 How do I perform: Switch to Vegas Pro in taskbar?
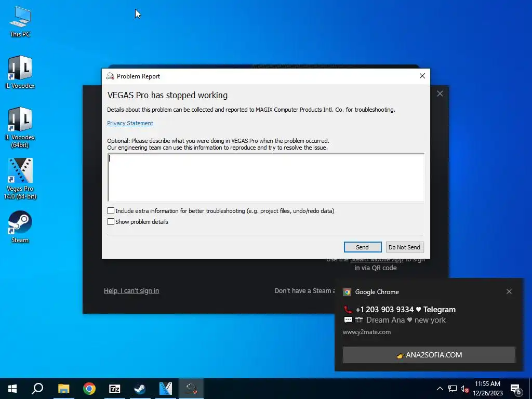point(166,389)
